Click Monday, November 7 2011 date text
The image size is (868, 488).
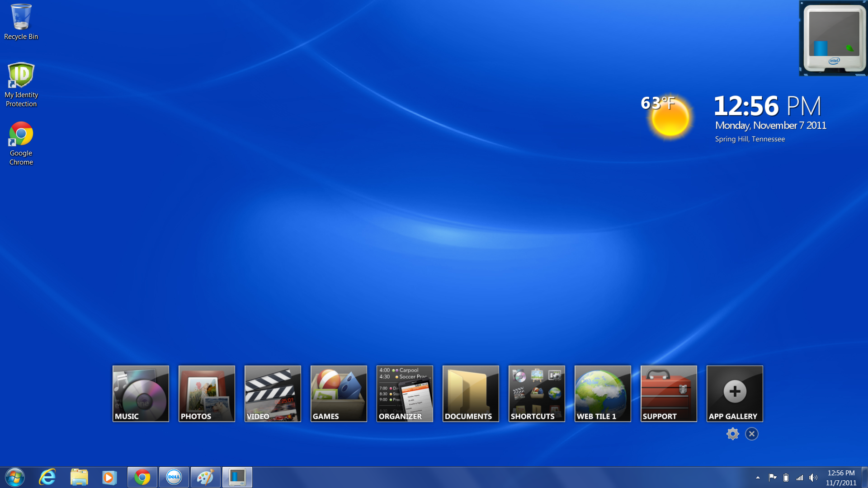770,126
